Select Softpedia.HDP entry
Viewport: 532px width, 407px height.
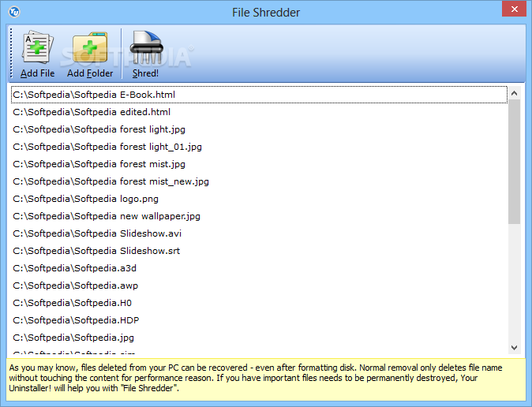259,320
